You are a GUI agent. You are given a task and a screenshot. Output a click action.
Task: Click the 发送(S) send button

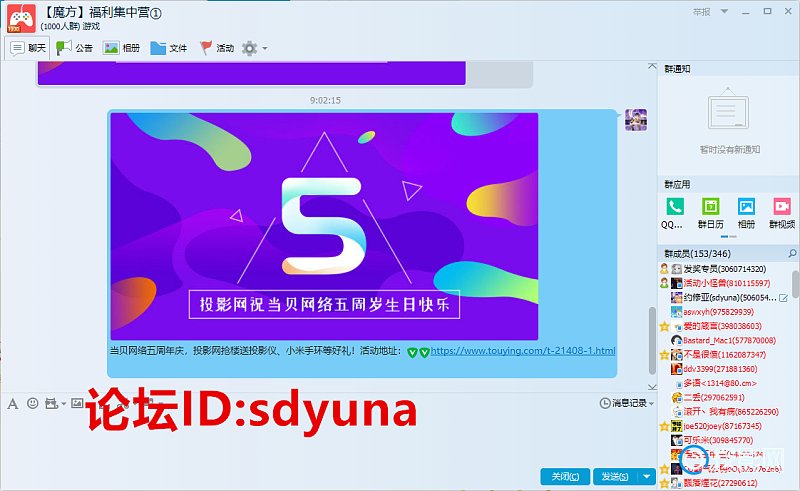(615, 477)
